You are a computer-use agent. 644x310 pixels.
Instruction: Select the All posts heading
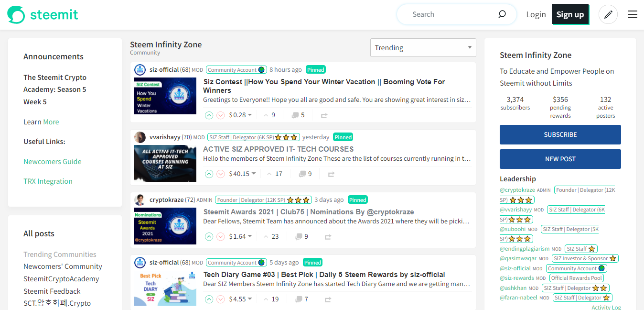[39, 233]
